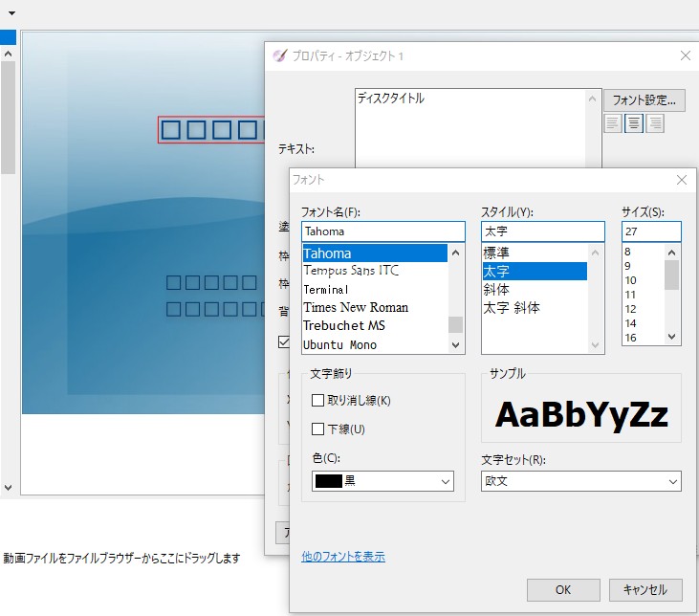The height and width of the screenshot is (616, 699).
Task: Toggle the partially hidden checkbox in properties dialog
Action: click(x=284, y=341)
